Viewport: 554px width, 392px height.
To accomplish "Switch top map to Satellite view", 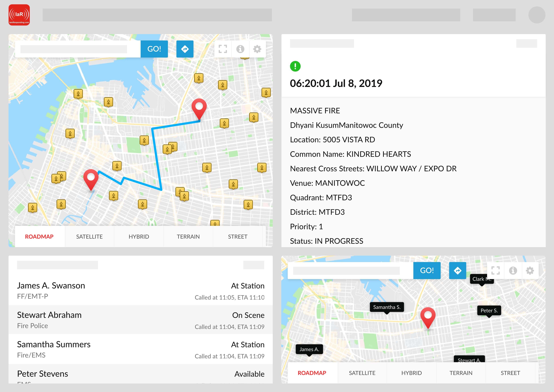I will pos(89,237).
